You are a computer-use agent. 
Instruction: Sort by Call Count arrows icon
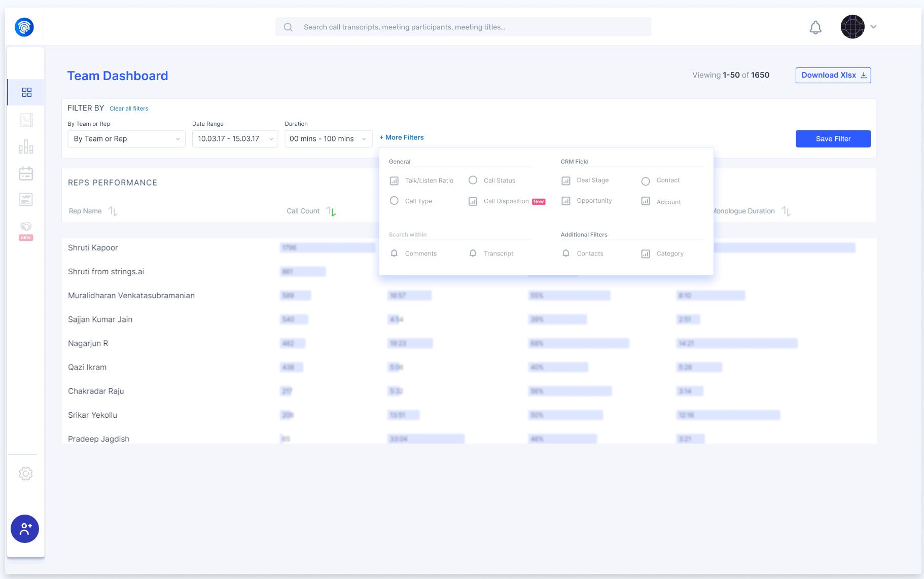click(x=331, y=211)
